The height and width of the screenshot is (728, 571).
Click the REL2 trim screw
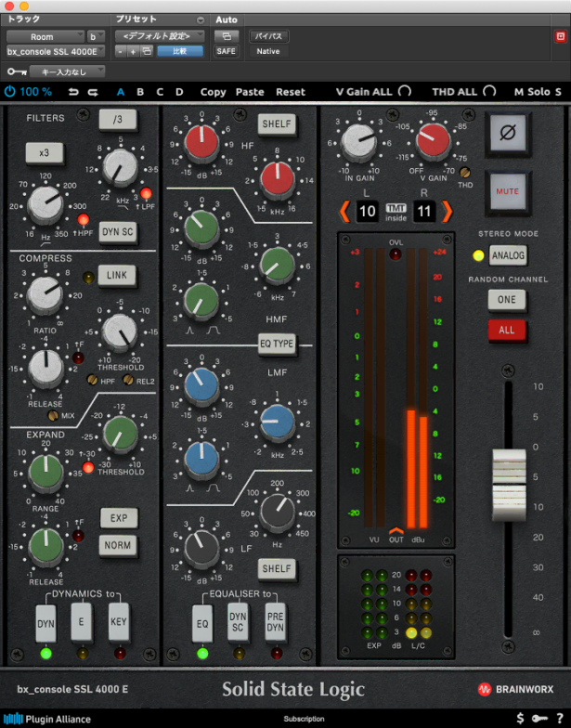point(128,381)
